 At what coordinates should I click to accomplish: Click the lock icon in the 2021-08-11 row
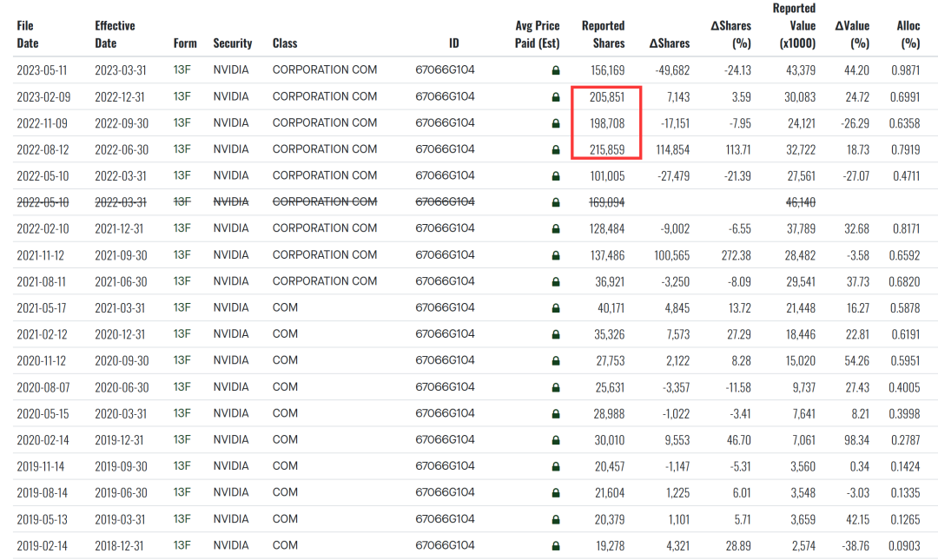click(x=556, y=282)
